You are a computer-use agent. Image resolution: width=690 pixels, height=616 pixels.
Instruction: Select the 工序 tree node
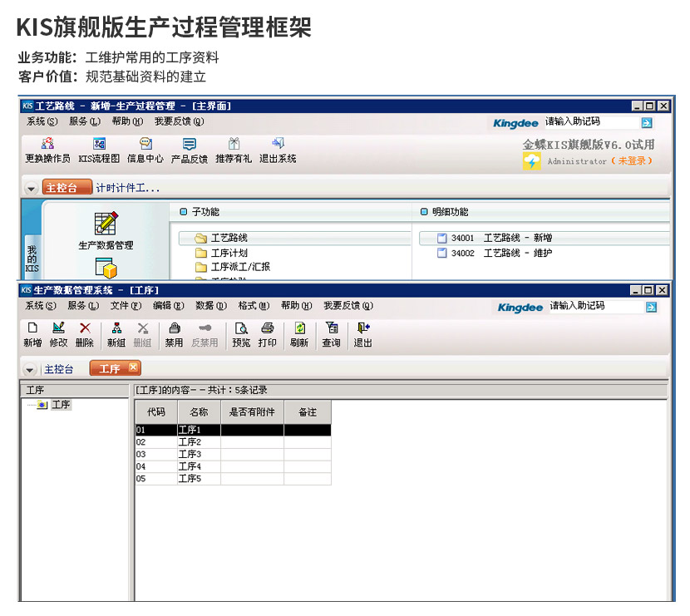[x=61, y=405]
